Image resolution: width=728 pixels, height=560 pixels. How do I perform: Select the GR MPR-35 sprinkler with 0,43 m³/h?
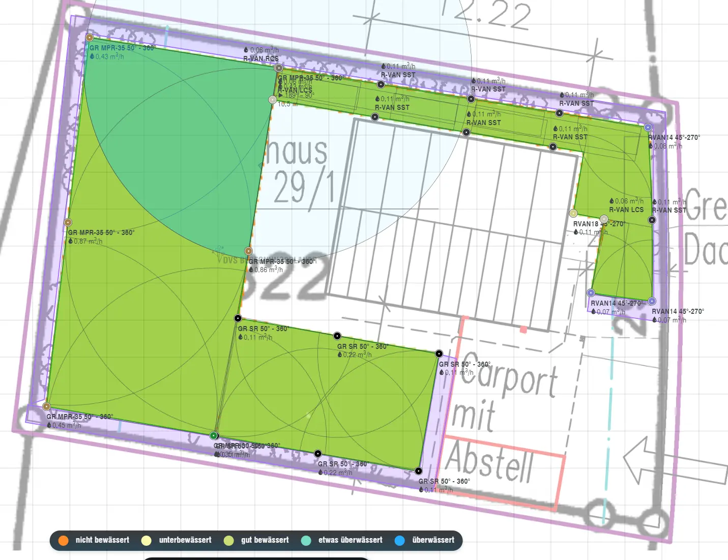90,37
